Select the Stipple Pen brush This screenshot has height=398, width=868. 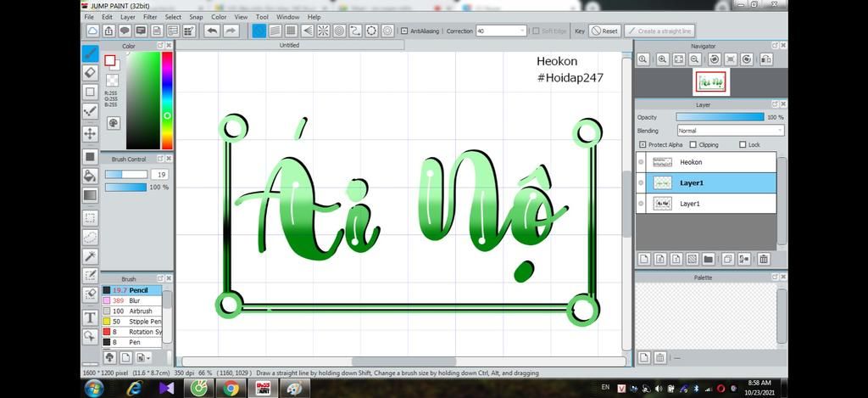131,322
